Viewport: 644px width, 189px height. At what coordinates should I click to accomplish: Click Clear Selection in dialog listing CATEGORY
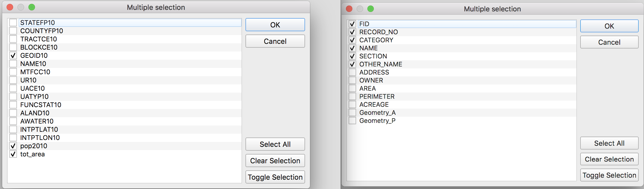(609, 159)
